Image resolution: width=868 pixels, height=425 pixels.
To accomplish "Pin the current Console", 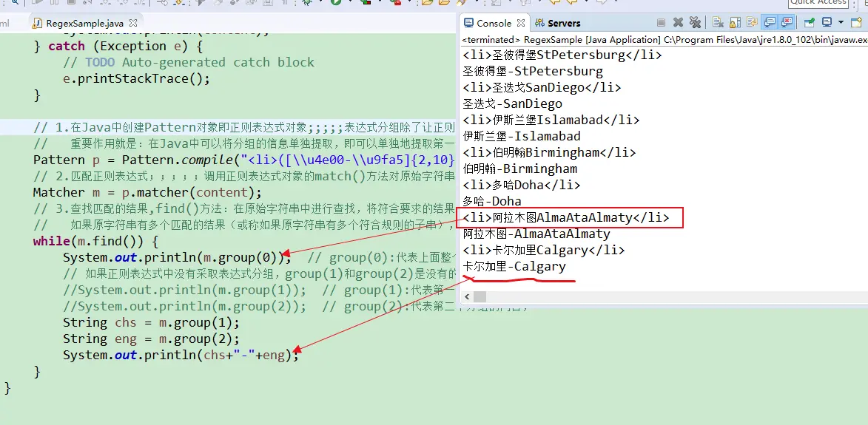I will point(810,23).
